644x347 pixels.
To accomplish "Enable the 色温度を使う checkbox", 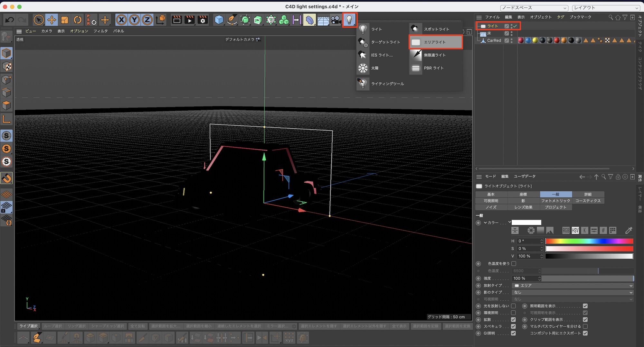I will click(514, 264).
